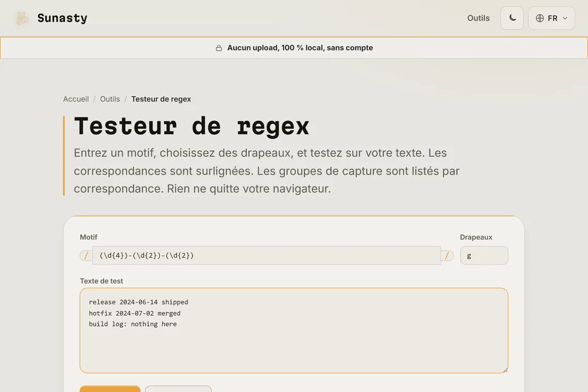This screenshot has width=588, height=392.
Task: Click the globe icon in the language selector
Action: click(x=540, y=18)
